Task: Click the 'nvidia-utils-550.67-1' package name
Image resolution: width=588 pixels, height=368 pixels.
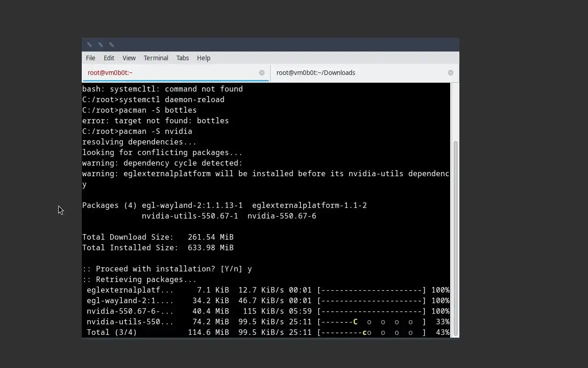Action: [190, 216]
